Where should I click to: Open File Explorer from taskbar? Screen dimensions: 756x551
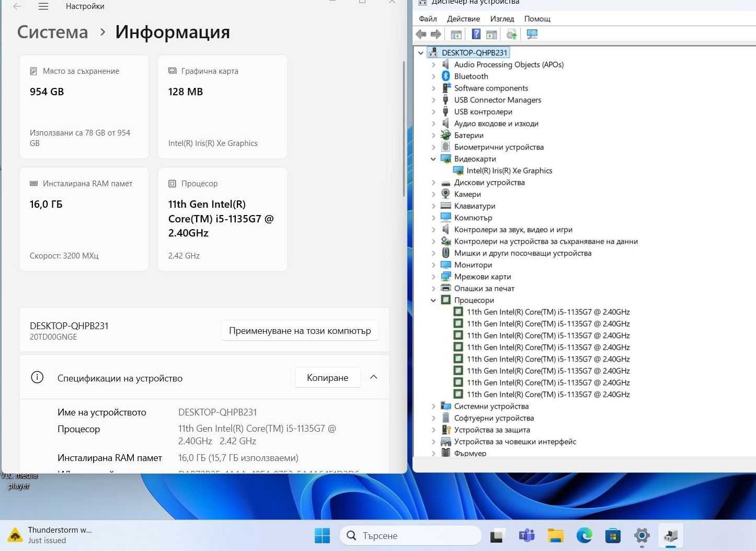pyautogui.click(x=555, y=535)
